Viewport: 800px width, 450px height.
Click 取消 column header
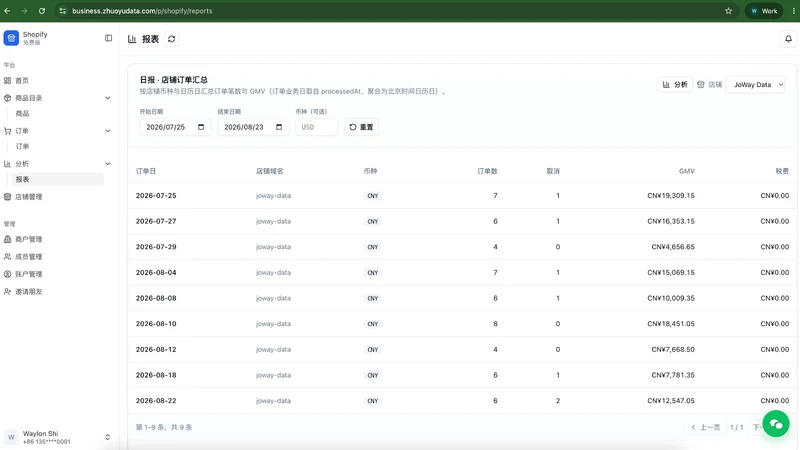(x=553, y=171)
